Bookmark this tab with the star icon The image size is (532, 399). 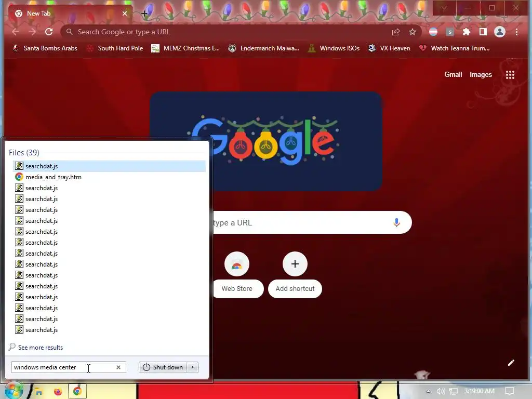(412, 32)
